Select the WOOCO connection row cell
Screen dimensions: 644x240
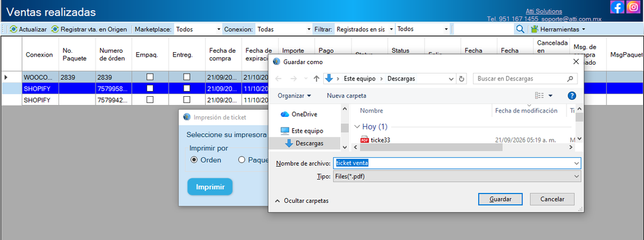point(40,77)
